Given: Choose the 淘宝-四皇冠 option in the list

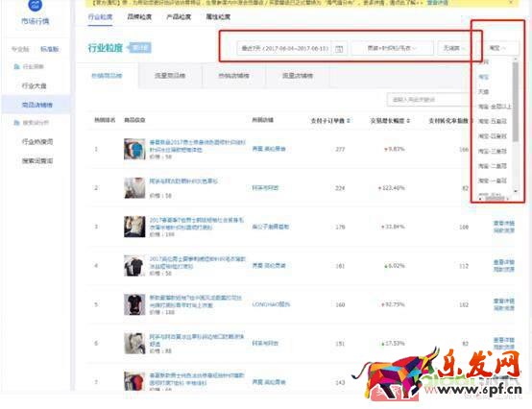Looking at the screenshot, I should point(493,136).
